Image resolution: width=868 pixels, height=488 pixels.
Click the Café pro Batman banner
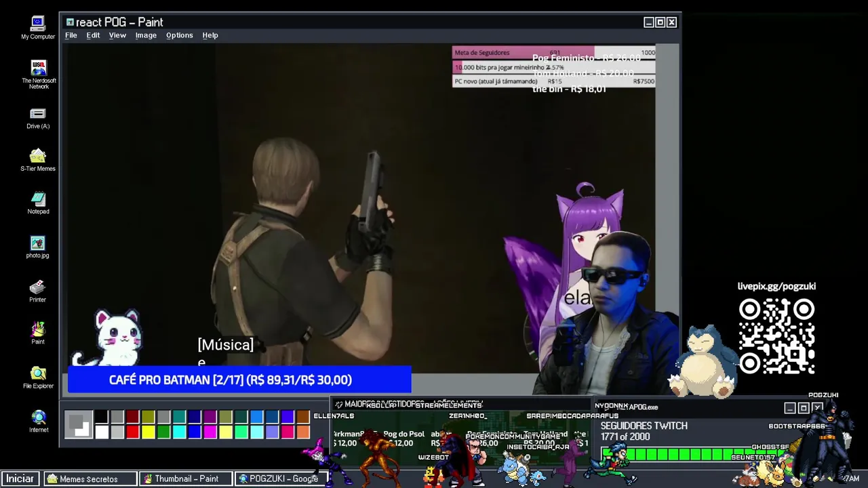[239, 380]
